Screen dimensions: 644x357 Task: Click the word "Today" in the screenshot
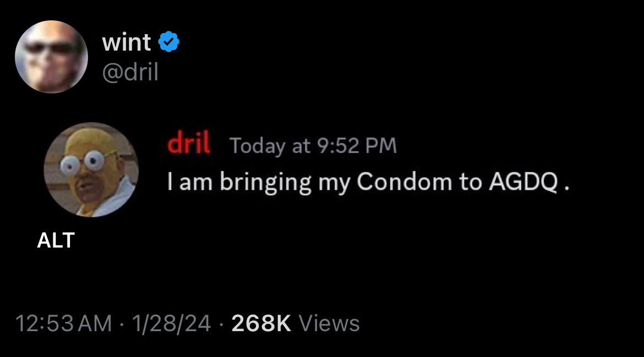pyautogui.click(x=258, y=146)
